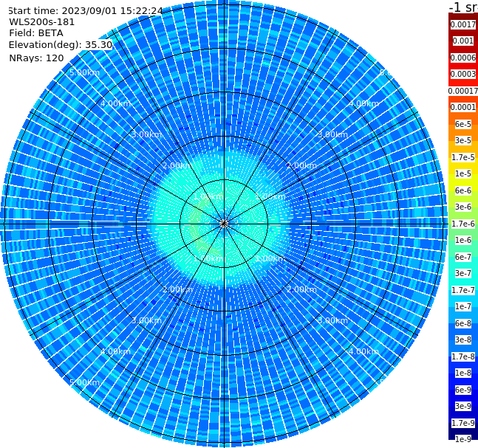Viewport: 478px width, 448px height.
Task: Select the 0.001 colorbar tick label
Action: (x=463, y=41)
